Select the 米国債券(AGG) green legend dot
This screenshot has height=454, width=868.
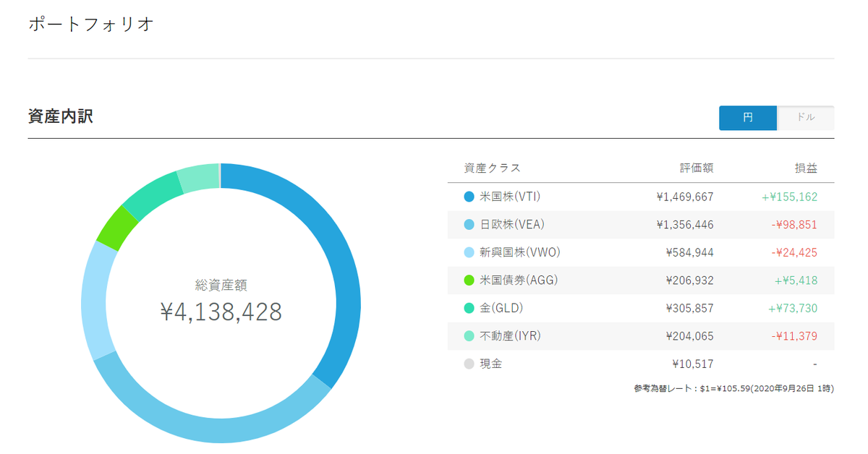point(469,280)
